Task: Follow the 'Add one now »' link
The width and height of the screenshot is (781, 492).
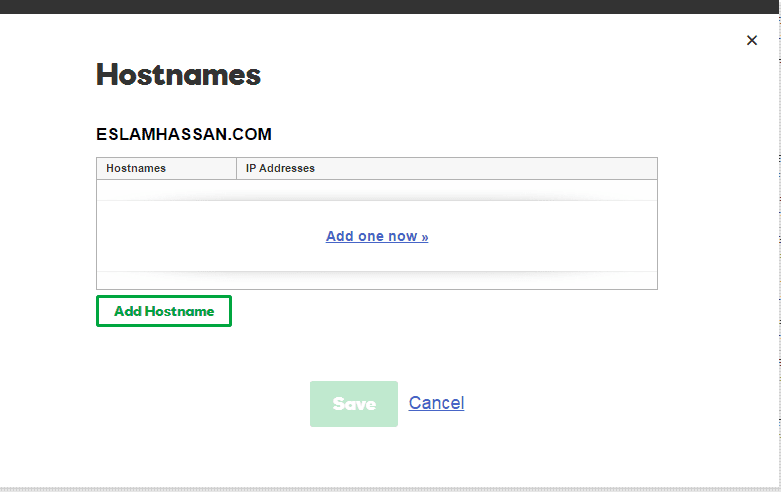Action: coord(376,237)
